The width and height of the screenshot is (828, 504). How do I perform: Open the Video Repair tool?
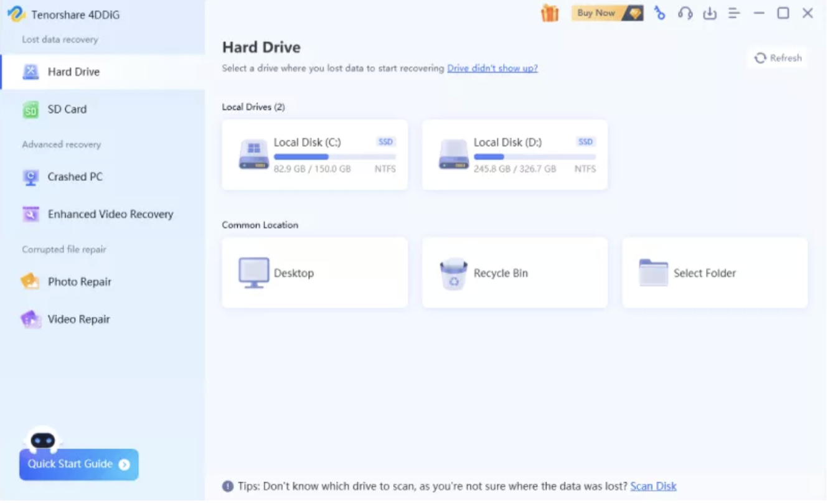click(78, 319)
